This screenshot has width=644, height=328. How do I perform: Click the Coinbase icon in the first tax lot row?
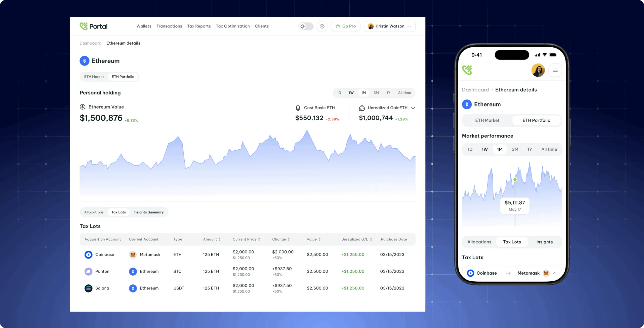[88, 254]
